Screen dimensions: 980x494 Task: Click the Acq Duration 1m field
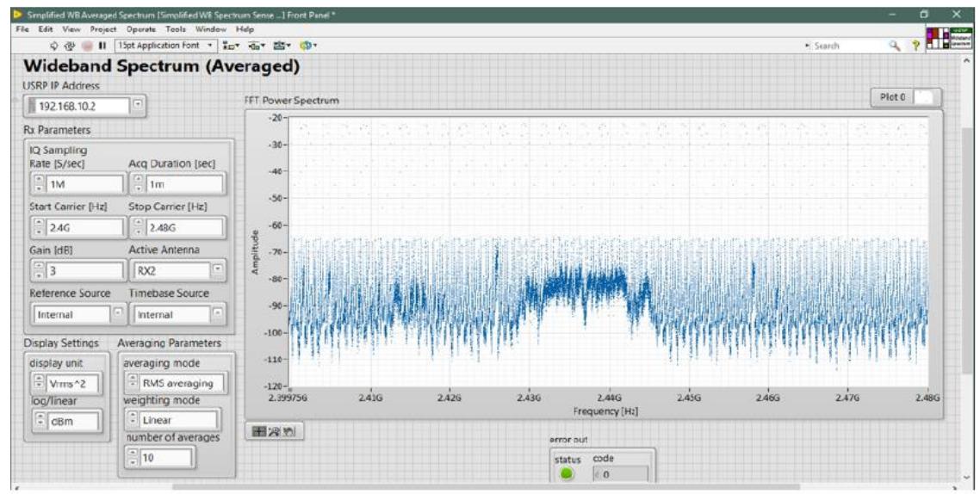coord(183,184)
